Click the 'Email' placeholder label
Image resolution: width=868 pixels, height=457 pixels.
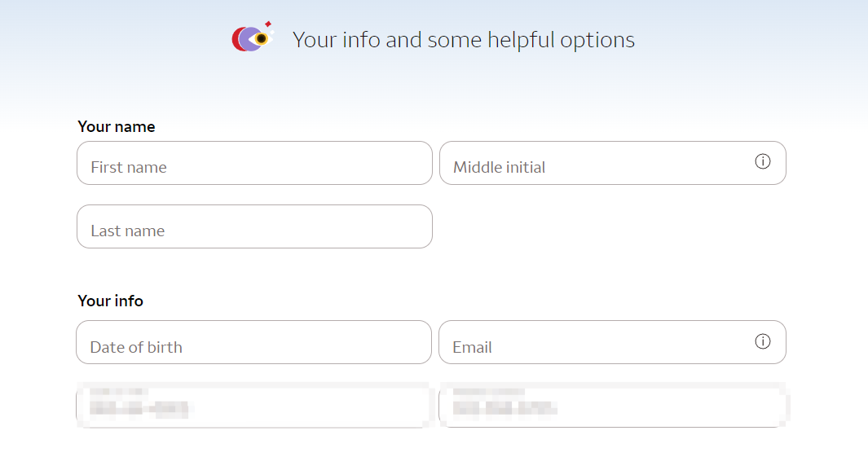pos(472,347)
